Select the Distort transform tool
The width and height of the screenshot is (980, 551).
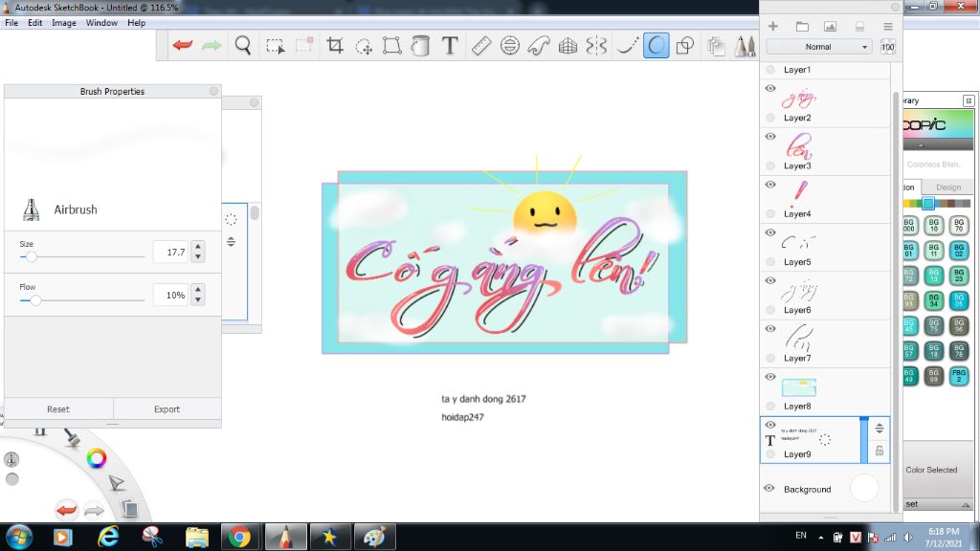coord(391,46)
